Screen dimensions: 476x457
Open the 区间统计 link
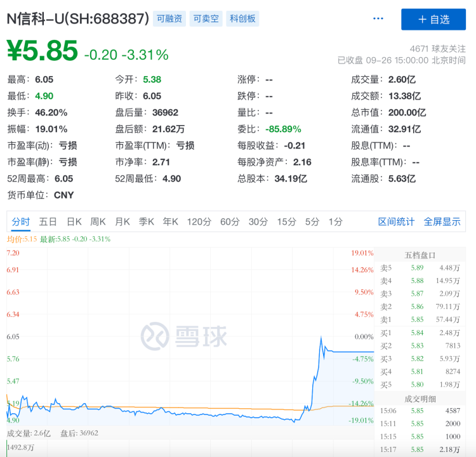(x=396, y=222)
